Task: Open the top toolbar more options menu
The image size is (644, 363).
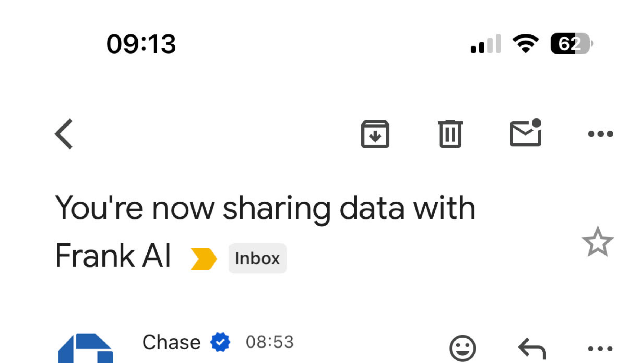Action: pyautogui.click(x=600, y=134)
